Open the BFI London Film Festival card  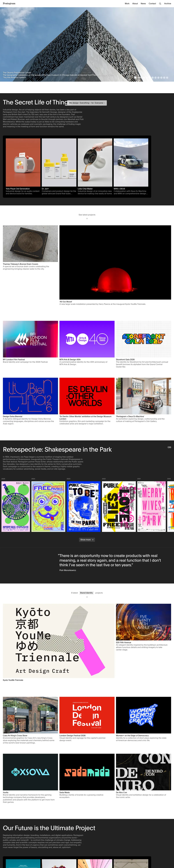30,339
